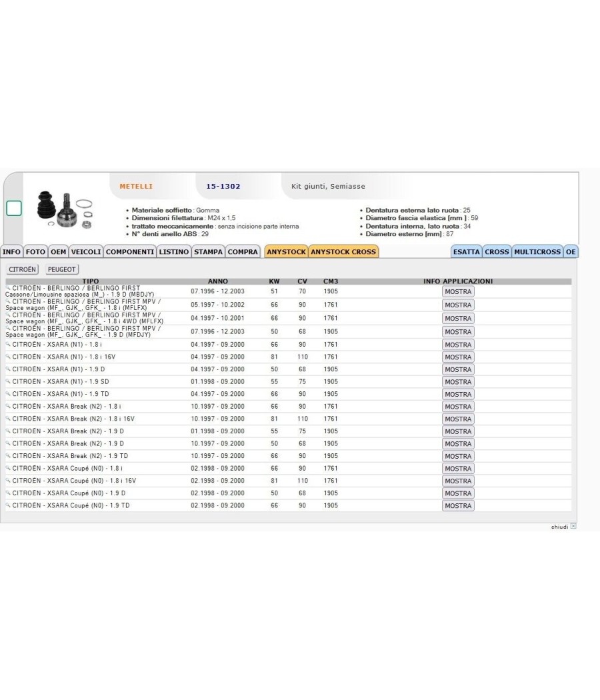Viewport: 600px width, 700px height.
Task: Filter vehicles by CITROËN button
Action: (22, 269)
